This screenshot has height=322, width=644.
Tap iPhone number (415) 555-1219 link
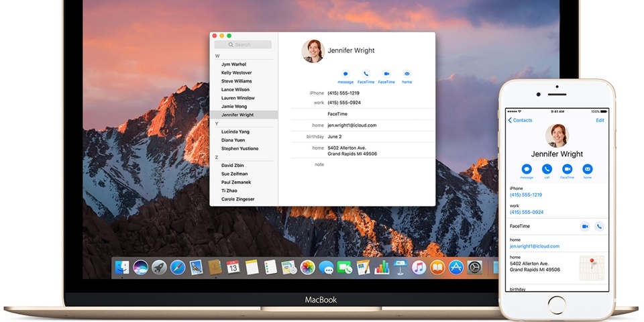pyautogui.click(x=526, y=195)
